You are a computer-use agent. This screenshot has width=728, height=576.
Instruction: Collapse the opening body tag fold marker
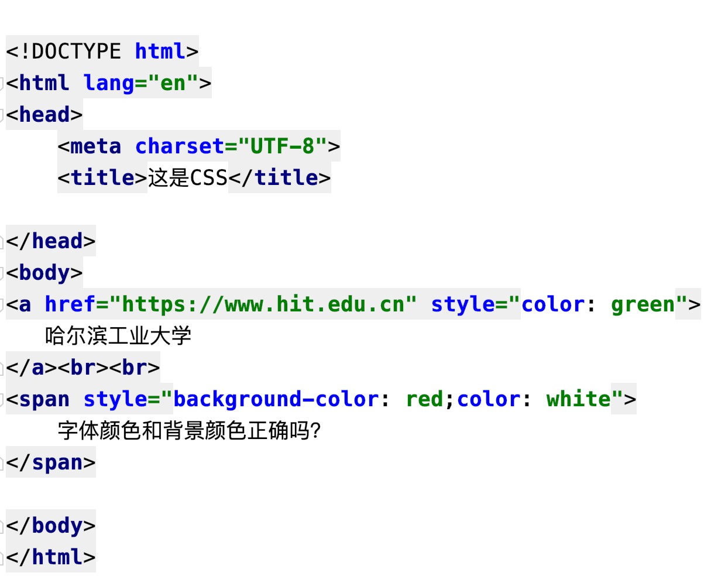tap(2, 273)
